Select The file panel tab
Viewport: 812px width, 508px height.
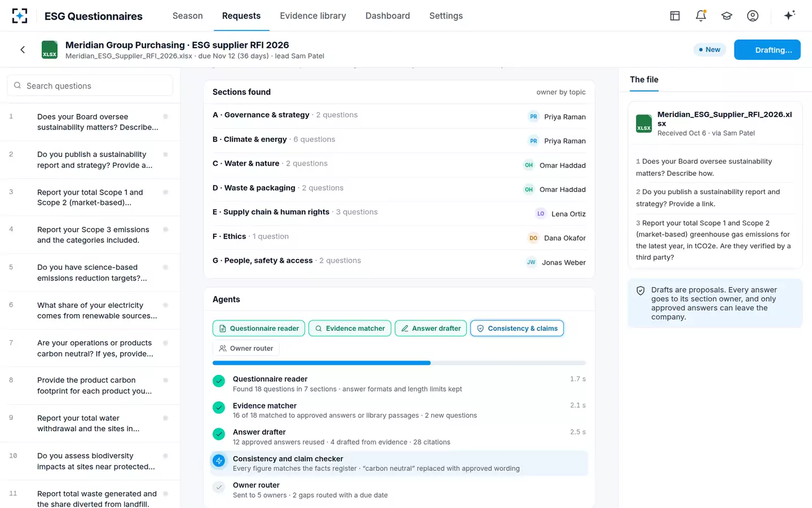click(644, 80)
